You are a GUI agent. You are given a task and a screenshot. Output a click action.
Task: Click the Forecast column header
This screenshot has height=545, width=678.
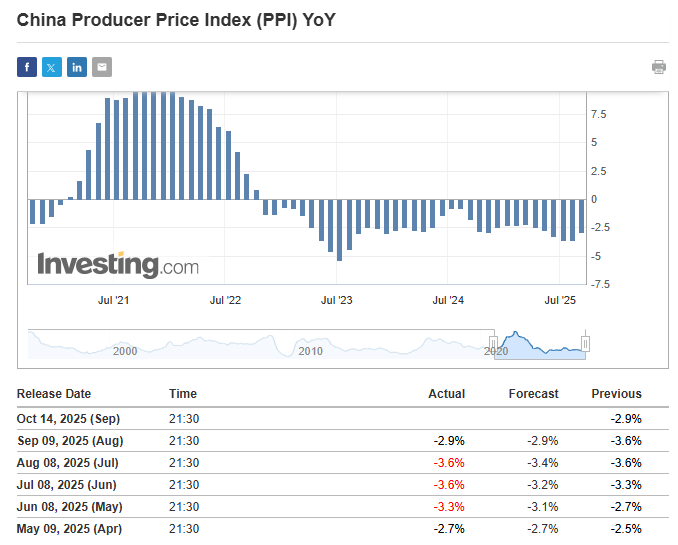[x=533, y=393]
